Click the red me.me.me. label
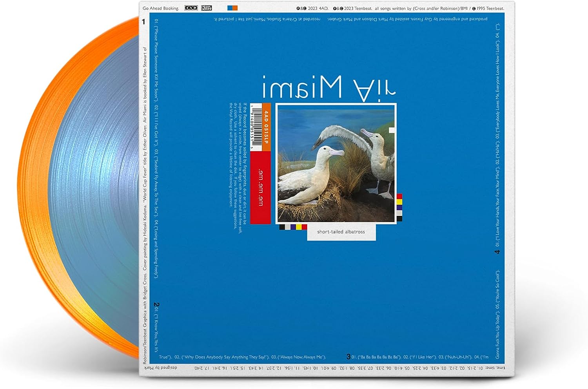 point(260,188)
